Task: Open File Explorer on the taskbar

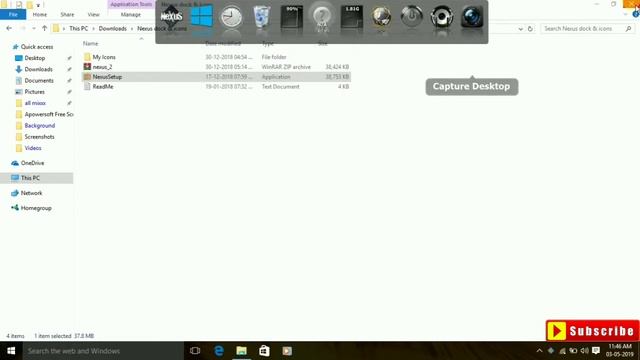Action: click(242, 351)
